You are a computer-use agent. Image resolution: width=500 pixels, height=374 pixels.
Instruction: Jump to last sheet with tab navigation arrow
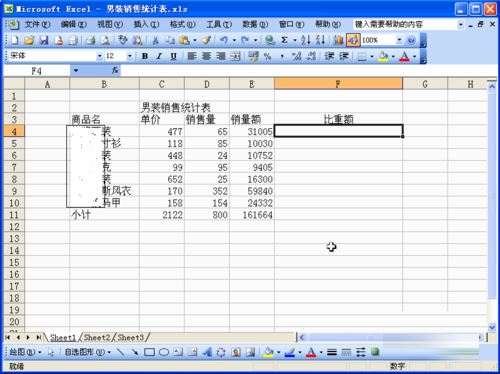[39, 337]
